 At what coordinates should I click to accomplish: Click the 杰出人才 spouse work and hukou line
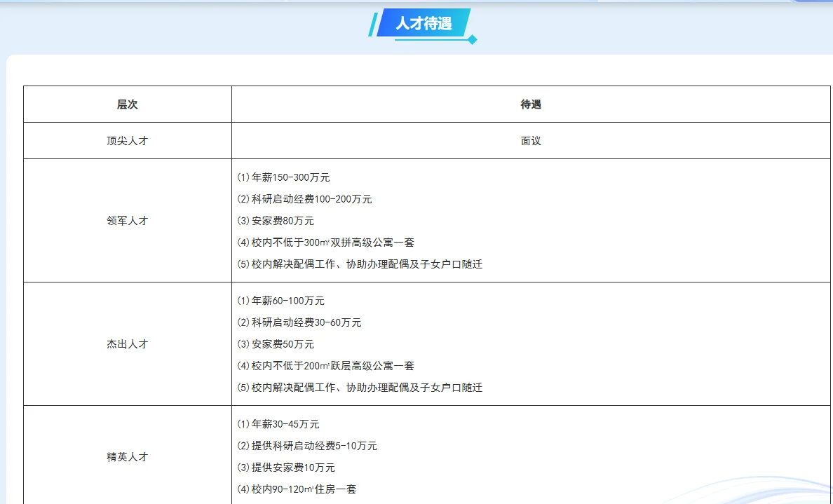(360, 388)
